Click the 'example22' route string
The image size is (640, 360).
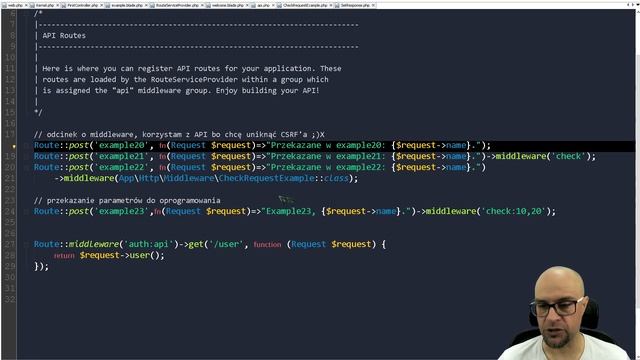(x=122, y=167)
